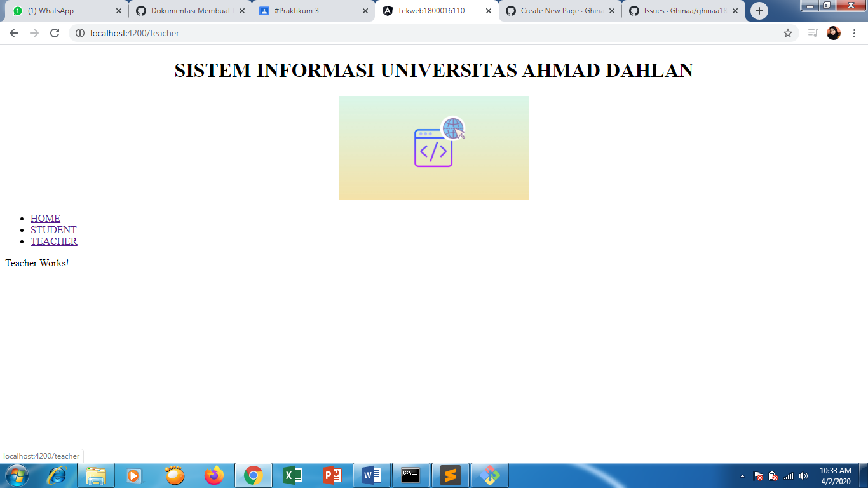Open Excel from the taskbar
Viewport: 868px width, 488px height.
click(x=293, y=475)
